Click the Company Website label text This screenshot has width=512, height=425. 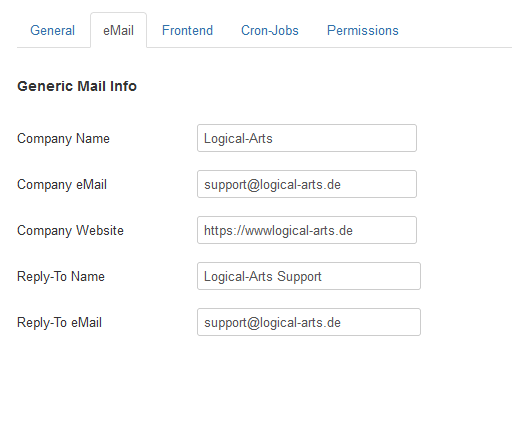(x=70, y=230)
